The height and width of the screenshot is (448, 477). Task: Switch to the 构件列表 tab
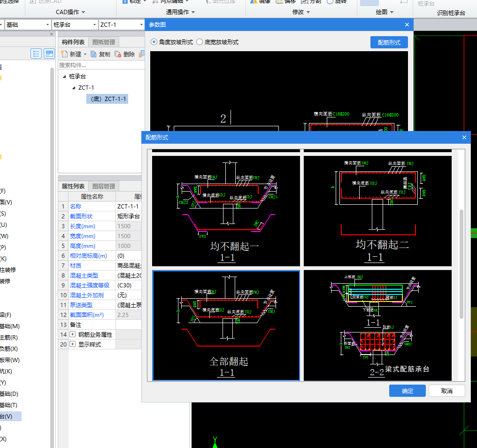73,42
